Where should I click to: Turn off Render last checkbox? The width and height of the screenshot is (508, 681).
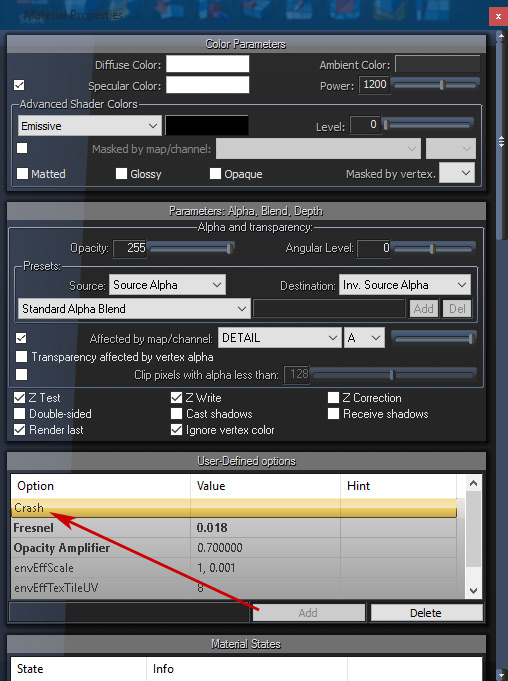[x=20, y=430]
